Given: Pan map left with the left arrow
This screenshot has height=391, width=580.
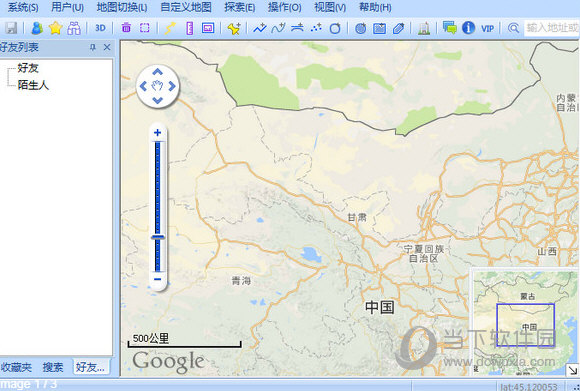Looking at the screenshot, I should (143, 86).
